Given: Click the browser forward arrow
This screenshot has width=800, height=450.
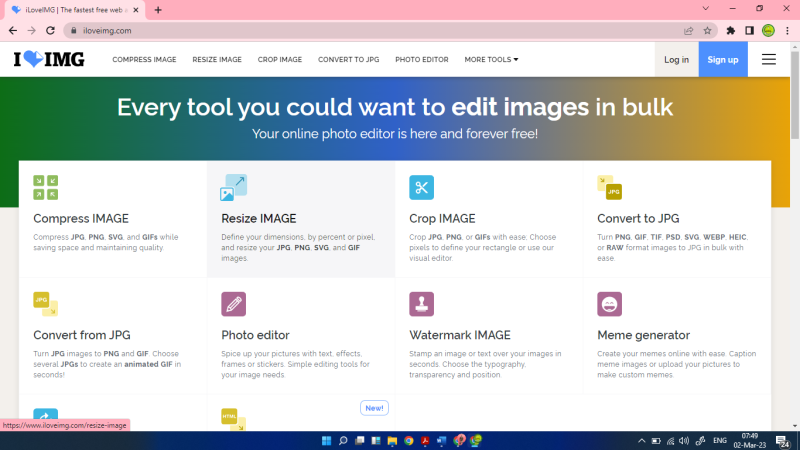Looking at the screenshot, I should point(32,31).
